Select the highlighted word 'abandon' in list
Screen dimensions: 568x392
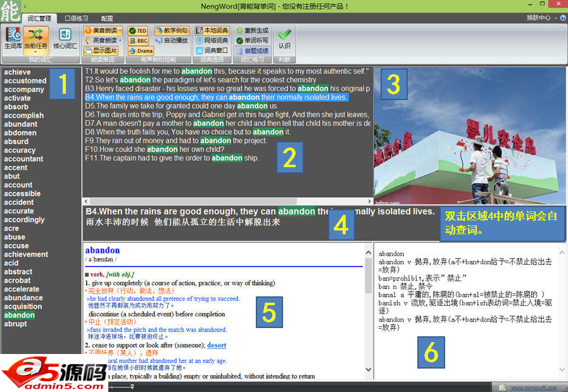tap(20, 315)
